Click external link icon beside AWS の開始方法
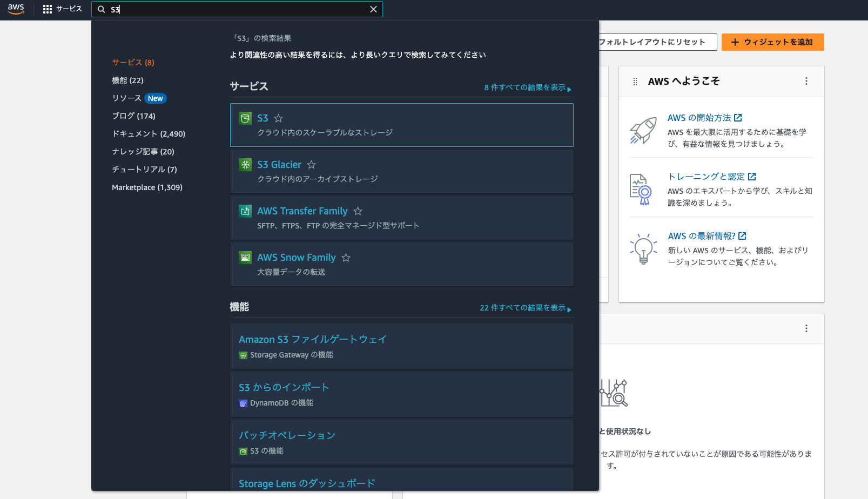Image resolution: width=868 pixels, height=499 pixels. [738, 118]
